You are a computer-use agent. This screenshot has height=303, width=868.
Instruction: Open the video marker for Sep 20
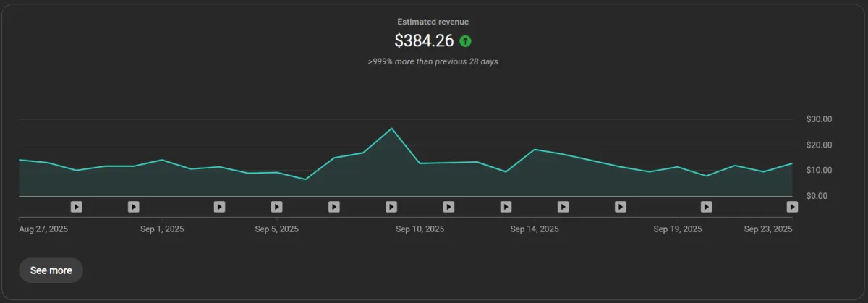pos(706,207)
